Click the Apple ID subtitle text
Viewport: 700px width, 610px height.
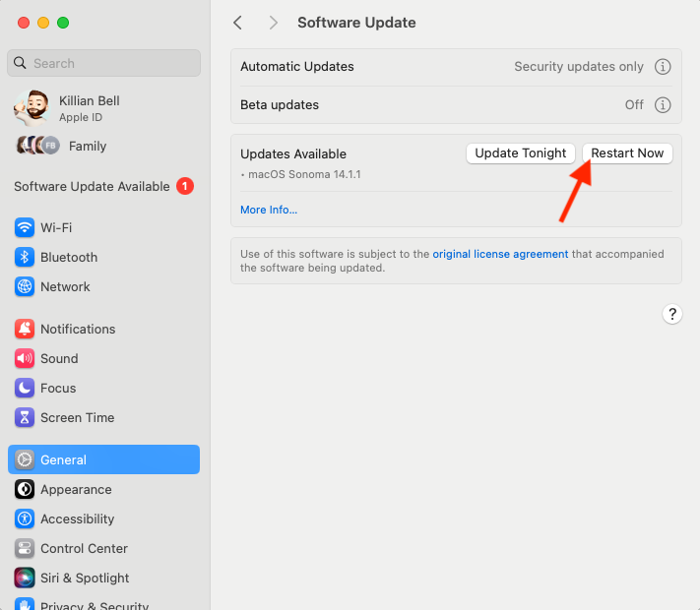(x=81, y=117)
